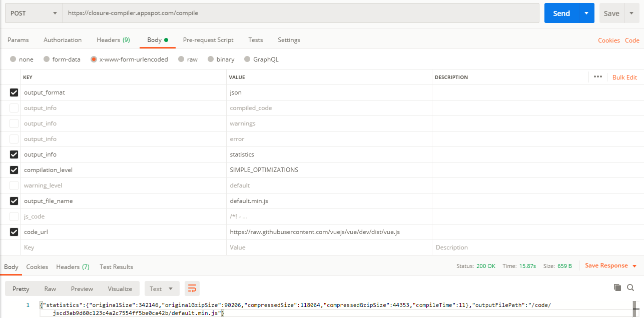Open the Text response format dropdown

coord(162,288)
